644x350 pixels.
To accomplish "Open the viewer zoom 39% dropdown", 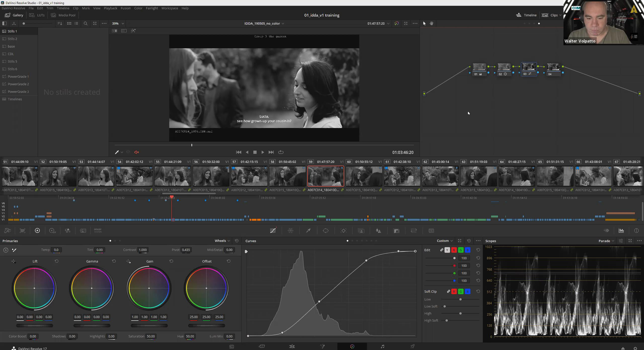I will pyautogui.click(x=118, y=23).
